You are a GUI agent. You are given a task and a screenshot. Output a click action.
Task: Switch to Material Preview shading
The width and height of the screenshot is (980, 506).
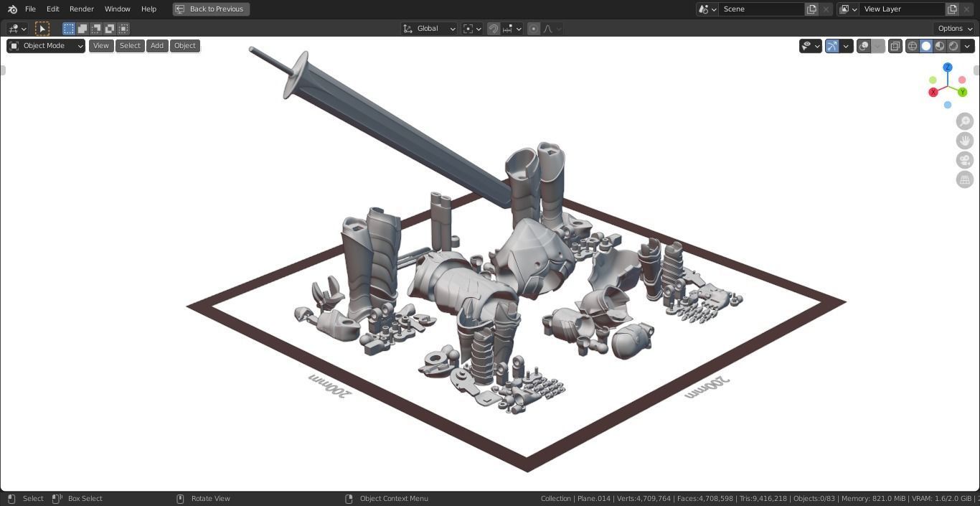point(940,46)
